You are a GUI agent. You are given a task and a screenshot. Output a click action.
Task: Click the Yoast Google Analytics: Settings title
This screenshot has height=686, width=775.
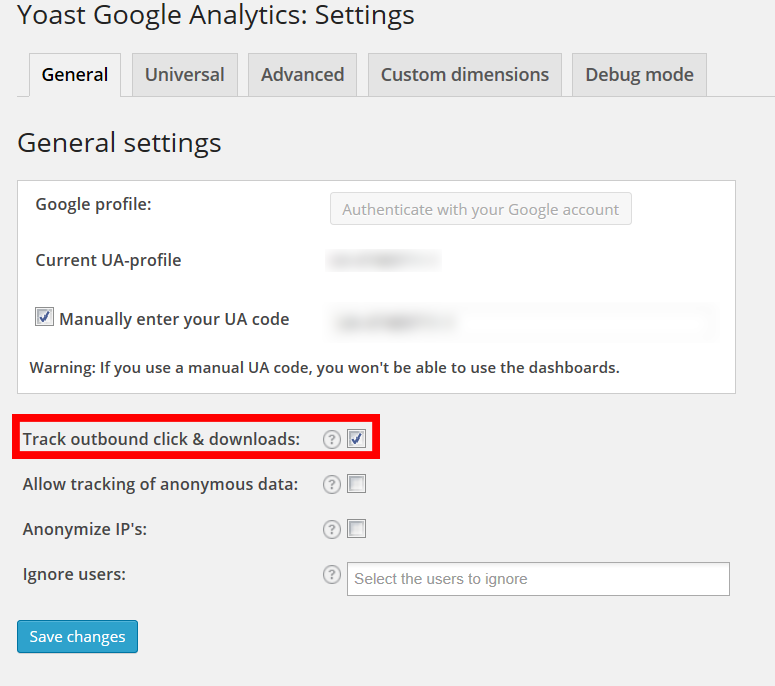pyautogui.click(x=216, y=15)
